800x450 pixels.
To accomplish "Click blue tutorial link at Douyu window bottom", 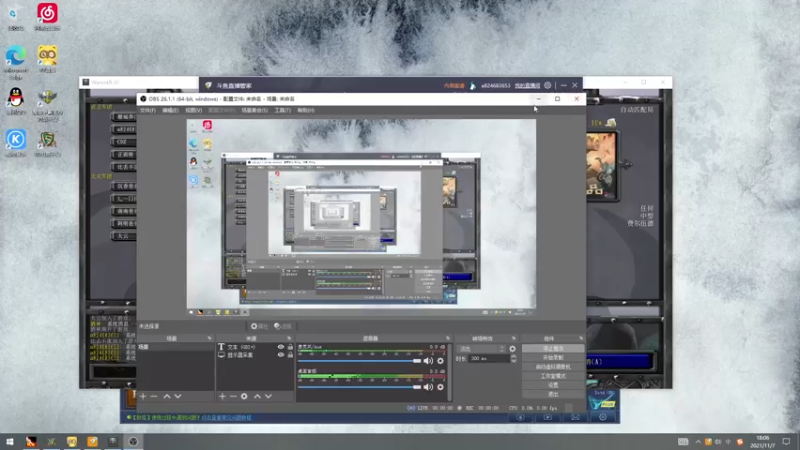I will point(226,417).
